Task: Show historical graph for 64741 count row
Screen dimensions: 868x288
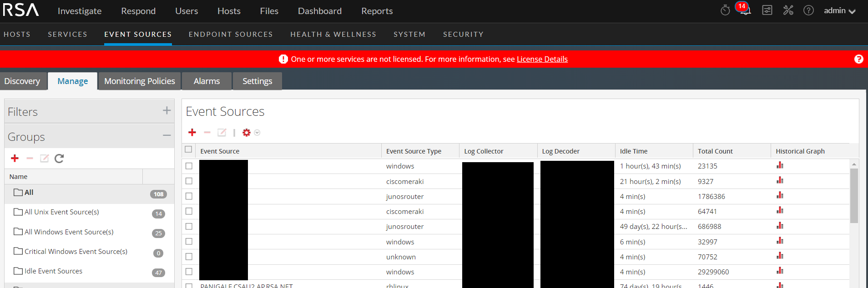Action: pyautogui.click(x=780, y=210)
